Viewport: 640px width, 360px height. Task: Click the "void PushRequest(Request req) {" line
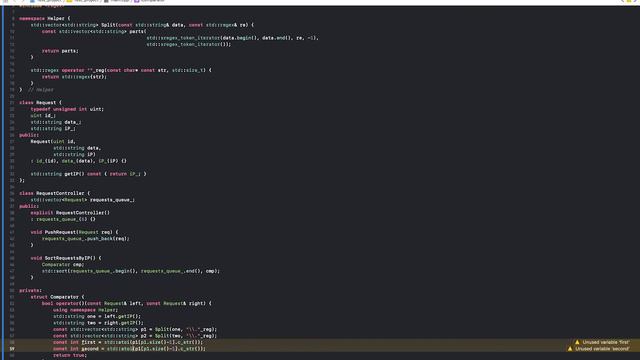tap(74, 232)
